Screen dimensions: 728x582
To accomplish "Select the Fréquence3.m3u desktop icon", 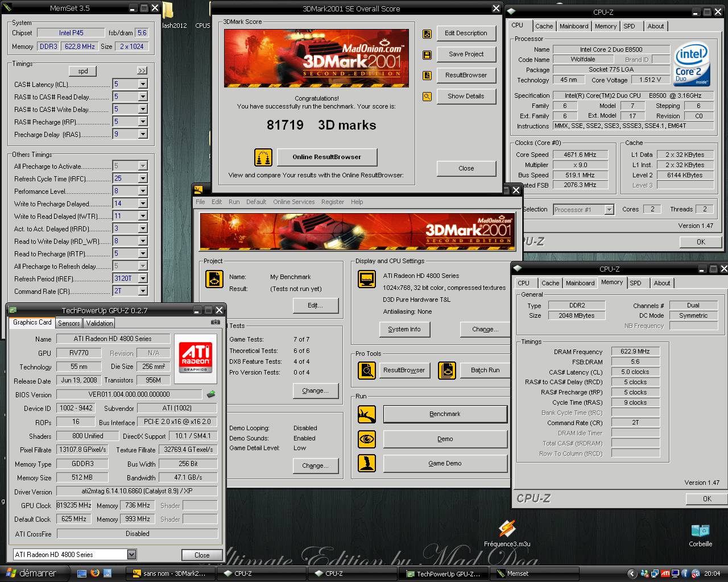I will click(507, 534).
